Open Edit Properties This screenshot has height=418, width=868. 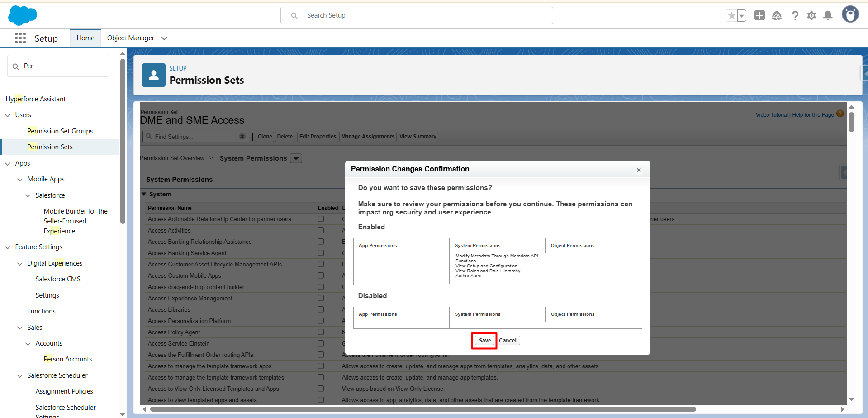point(318,137)
